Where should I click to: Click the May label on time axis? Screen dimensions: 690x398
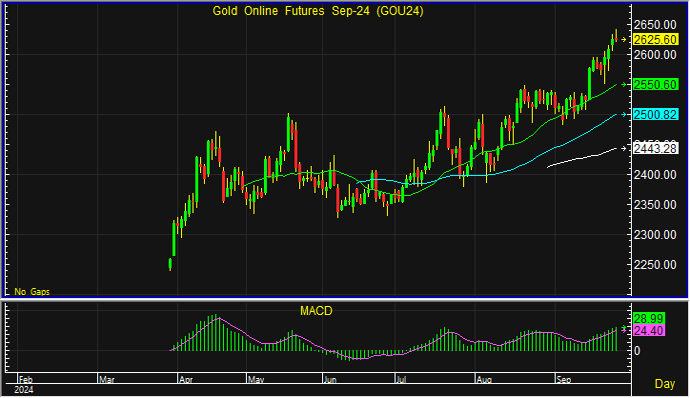click(256, 380)
